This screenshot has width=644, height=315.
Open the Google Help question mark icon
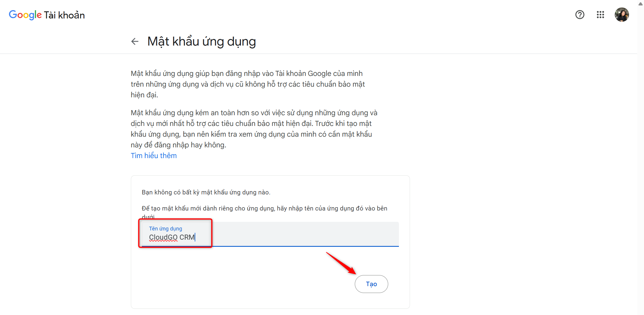[x=580, y=15]
